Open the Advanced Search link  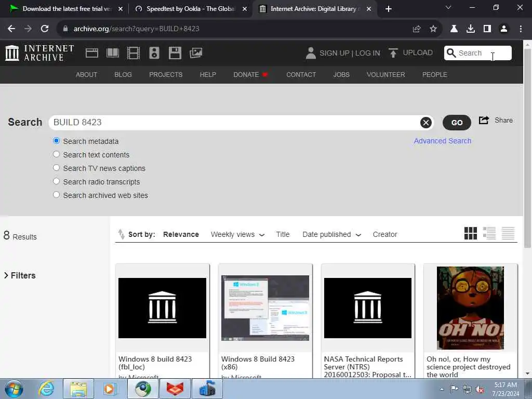click(x=443, y=141)
